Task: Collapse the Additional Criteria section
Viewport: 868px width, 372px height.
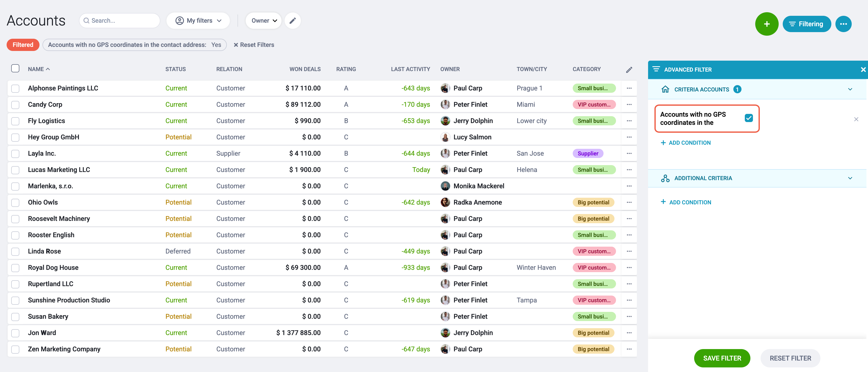Action: [x=849, y=178]
